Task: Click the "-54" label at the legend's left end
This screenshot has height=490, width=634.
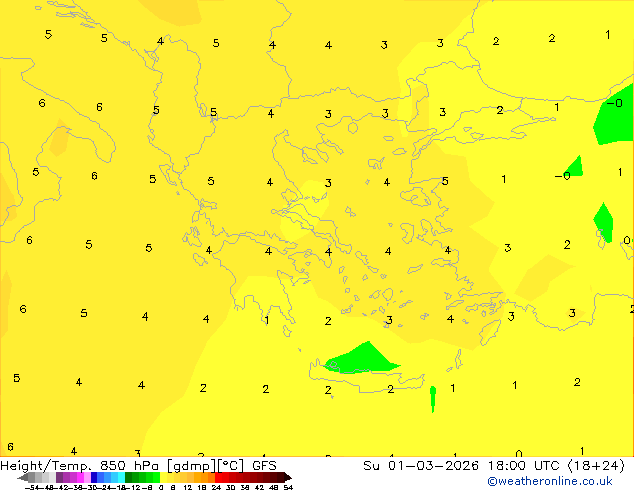Action: click(x=32, y=487)
